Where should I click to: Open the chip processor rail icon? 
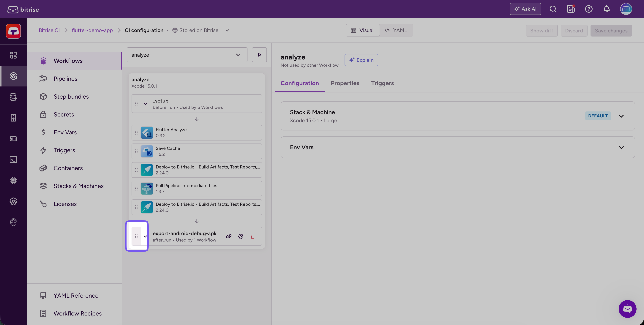13,181
